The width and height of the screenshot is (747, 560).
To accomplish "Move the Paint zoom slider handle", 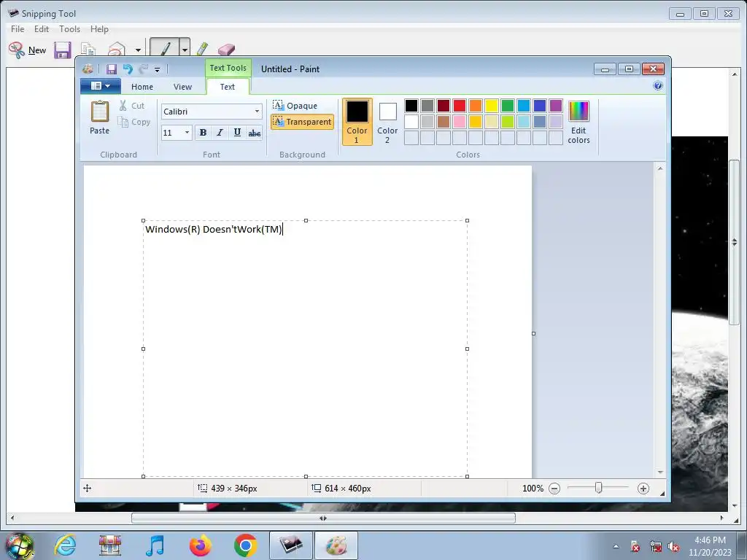I will (x=598, y=488).
